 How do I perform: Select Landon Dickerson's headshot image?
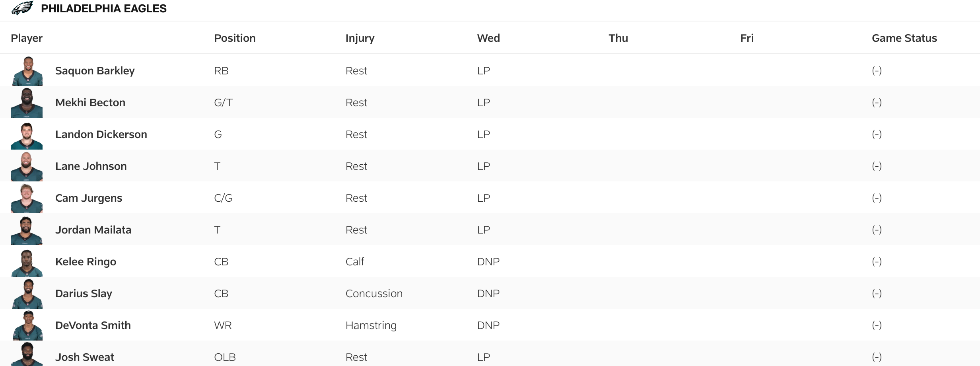click(27, 135)
